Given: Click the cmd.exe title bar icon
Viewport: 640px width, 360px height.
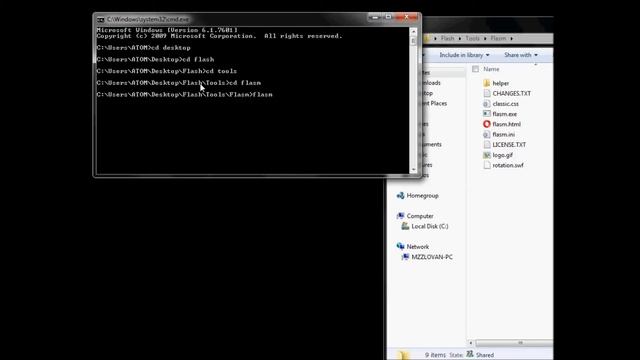Looking at the screenshot, I should (x=100, y=19).
